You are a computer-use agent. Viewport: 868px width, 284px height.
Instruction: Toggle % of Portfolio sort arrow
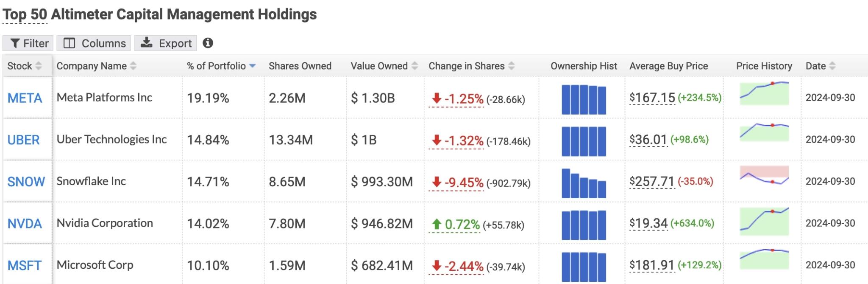pos(253,66)
